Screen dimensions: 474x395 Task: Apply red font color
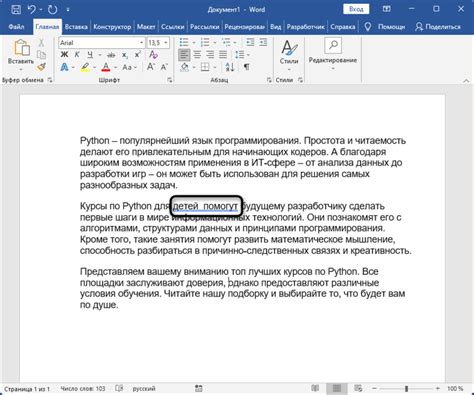(x=106, y=67)
